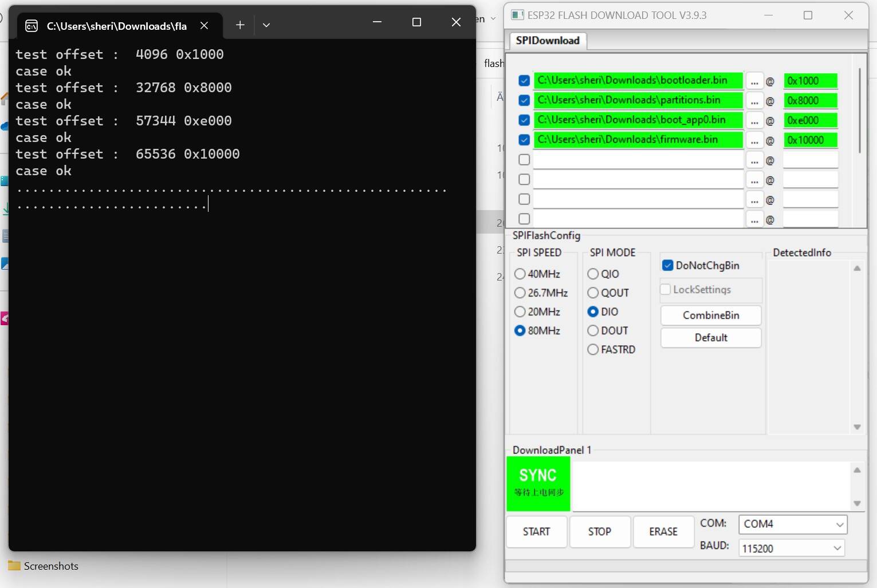Browse for bootloader.bin with ... button

[754, 81]
